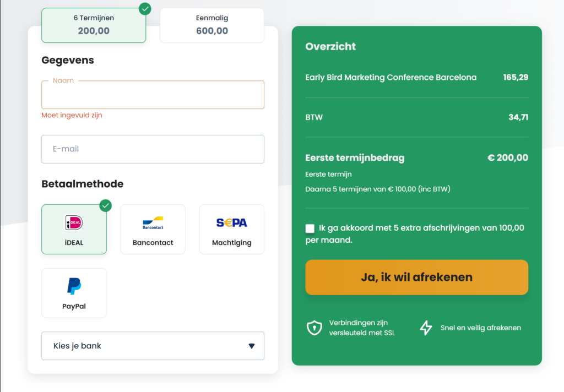Click the Moet ingevuld zijn error message

pyautogui.click(x=72, y=116)
